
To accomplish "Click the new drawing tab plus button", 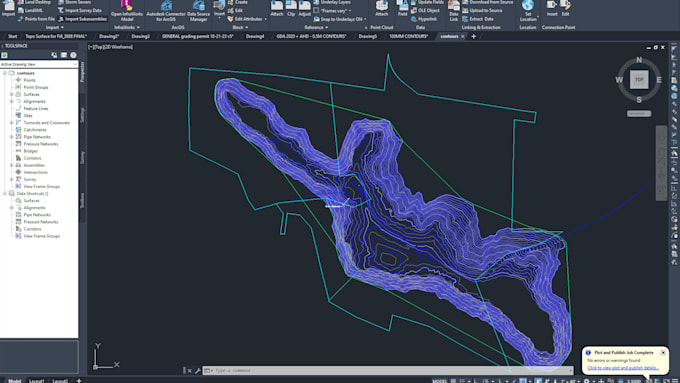I will (x=474, y=36).
